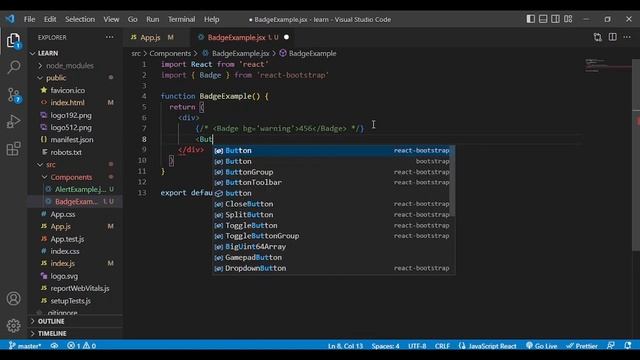Select Button suggestion from react-bootstrap
This screenshot has height=360, width=640.
click(x=331, y=151)
